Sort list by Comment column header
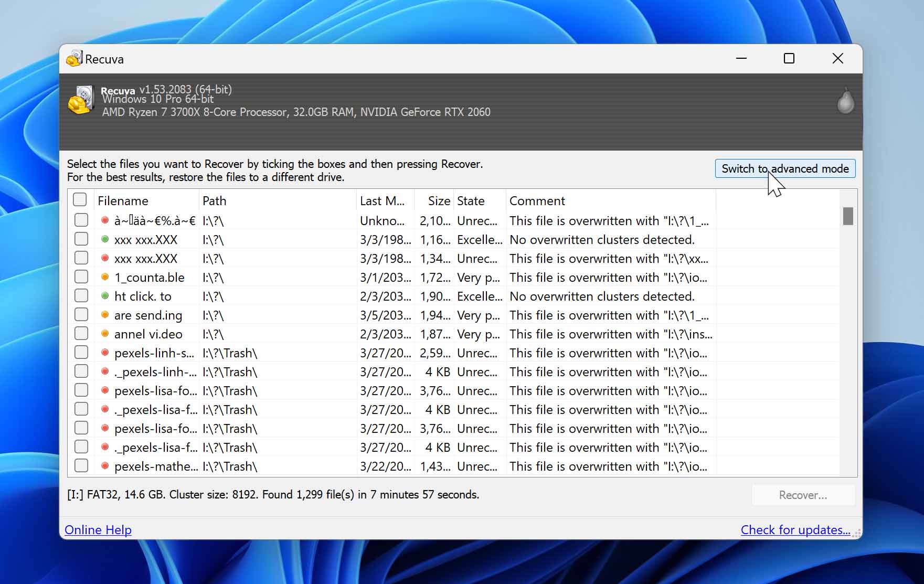Screen dimensions: 924x584 611,201
